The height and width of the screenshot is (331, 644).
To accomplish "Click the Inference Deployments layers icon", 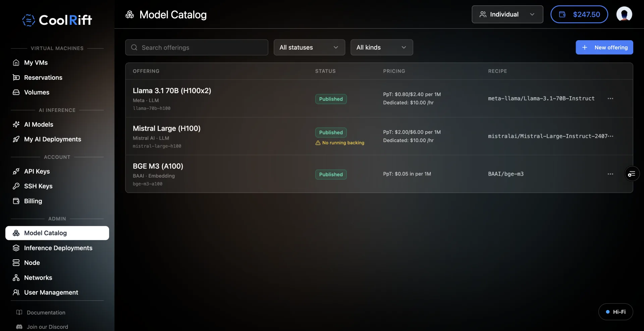I will [16, 248].
